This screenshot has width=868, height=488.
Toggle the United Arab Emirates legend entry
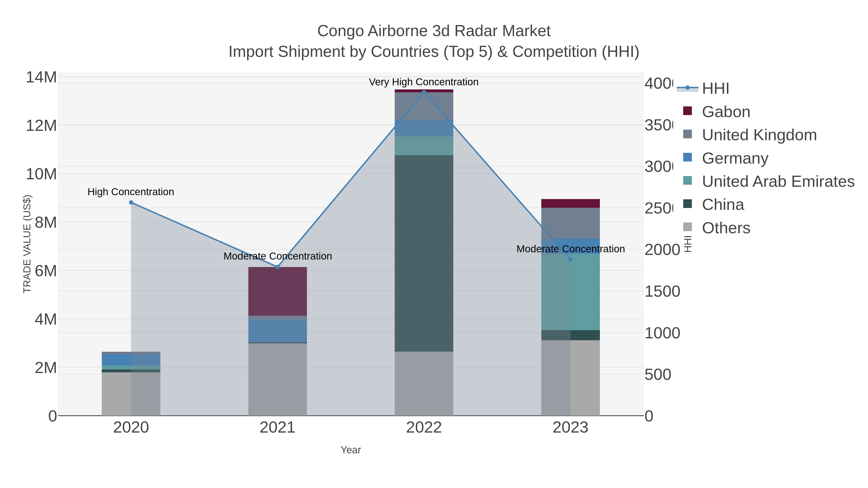click(769, 181)
